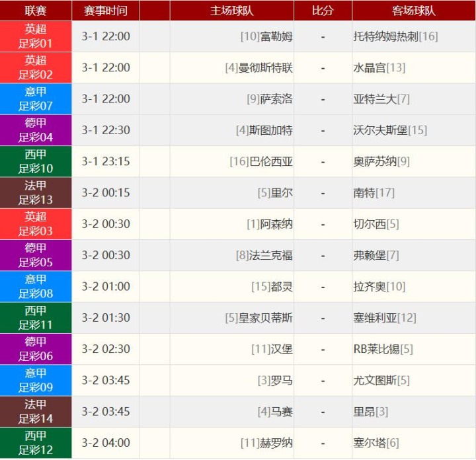
Task: Click the 3-2 00:15 match time
Action: click(106, 193)
